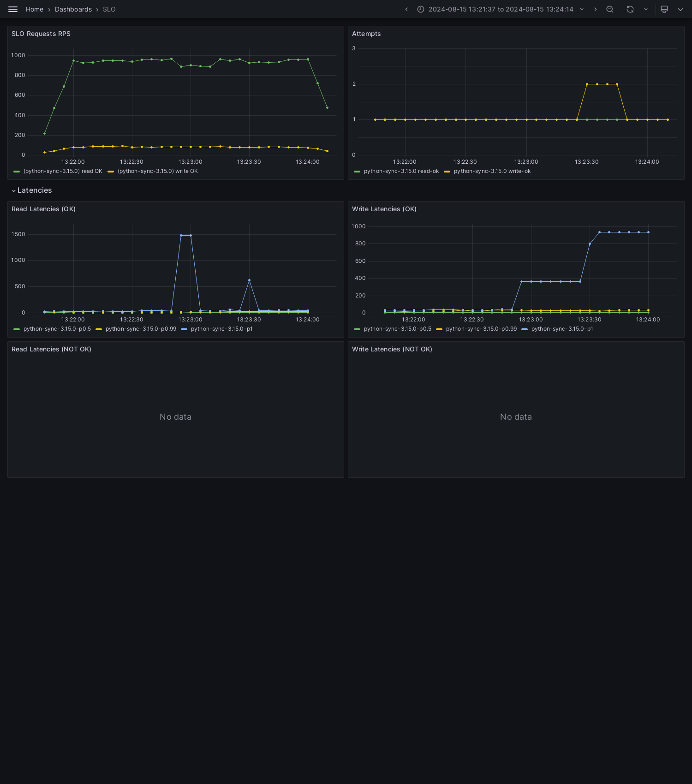Open the time range picker
Viewport: 692px width, 784px height.
point(501,9)
